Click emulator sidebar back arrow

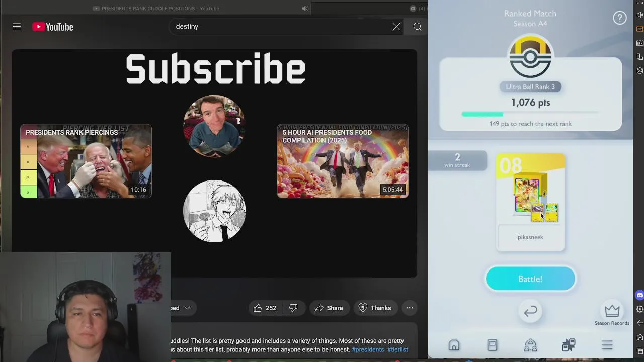[639, 323]
